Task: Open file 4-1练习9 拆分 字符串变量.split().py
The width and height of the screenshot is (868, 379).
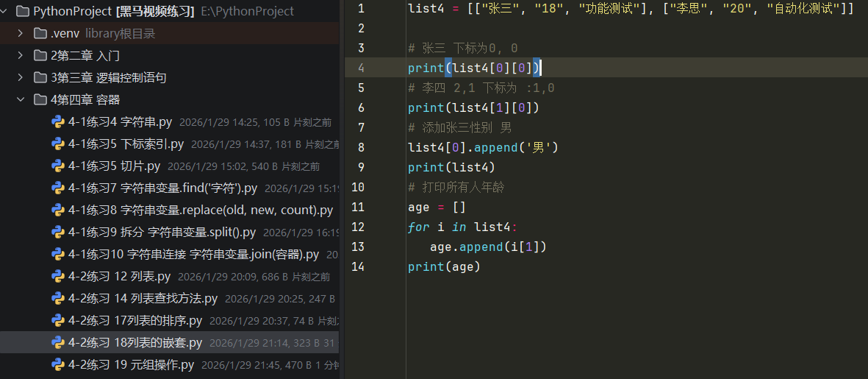Action: [162, 232]
